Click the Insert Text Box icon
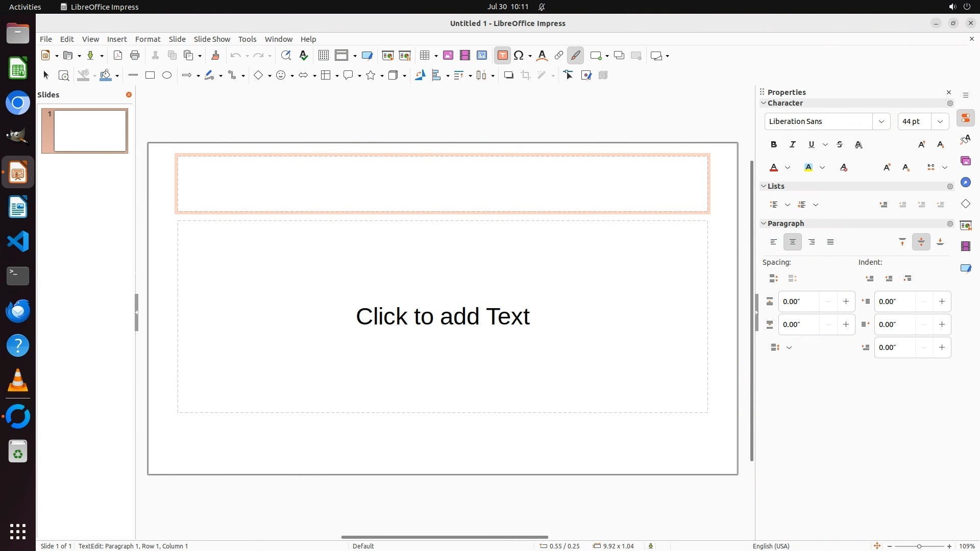Image resolution: width=980 pixels, height=551 pixels. [x=502, y=56]
